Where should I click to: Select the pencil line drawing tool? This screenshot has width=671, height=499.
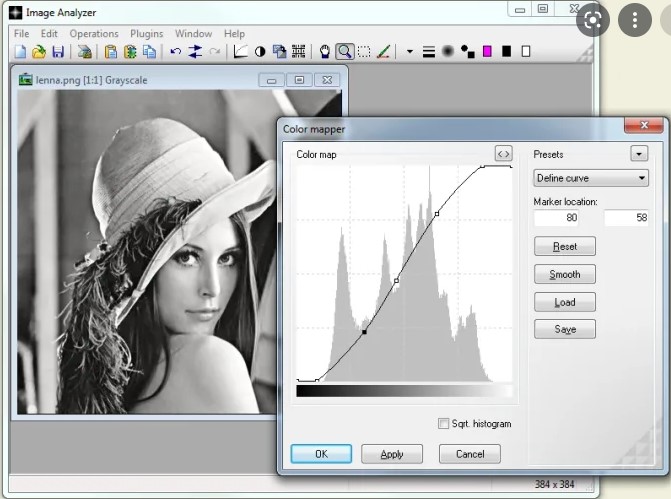coord(383,52)
